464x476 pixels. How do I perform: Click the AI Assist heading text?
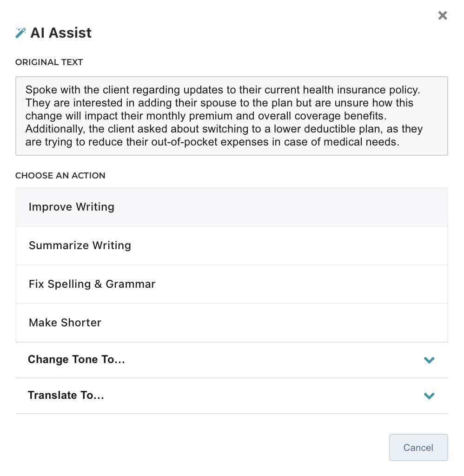tap(61, 33)
